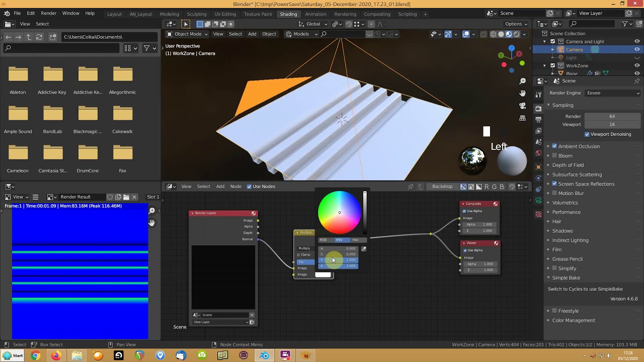Open the Render properties tab
The width and height of the screenshot is (644, 362).
pyautogui.click(x=538, y=108)
